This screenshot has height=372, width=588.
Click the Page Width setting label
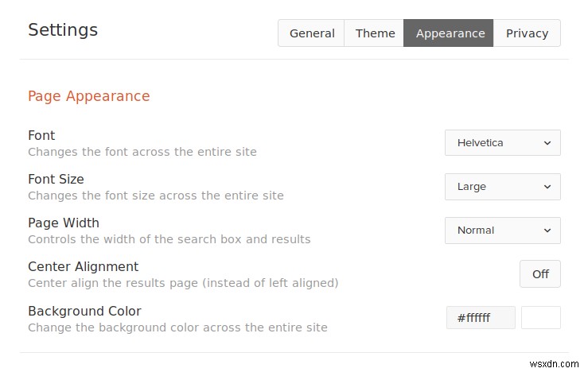pyautogui.click(x=64, y=223)
